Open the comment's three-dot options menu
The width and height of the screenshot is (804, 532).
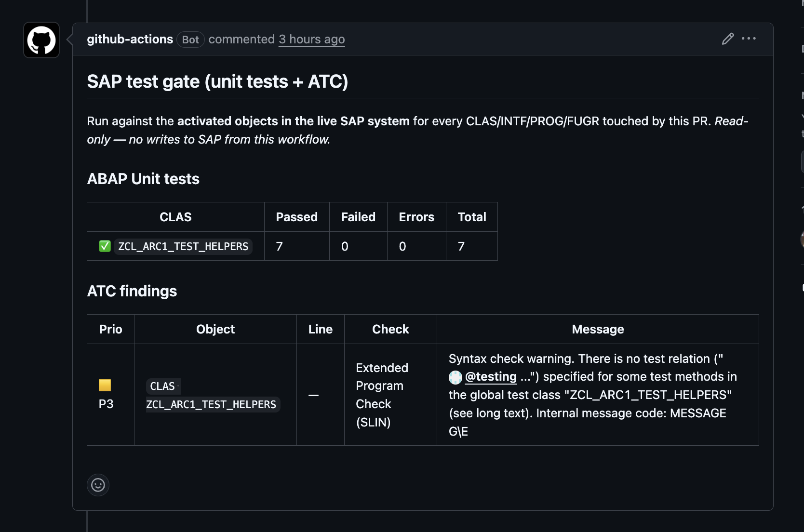(749, 39)
